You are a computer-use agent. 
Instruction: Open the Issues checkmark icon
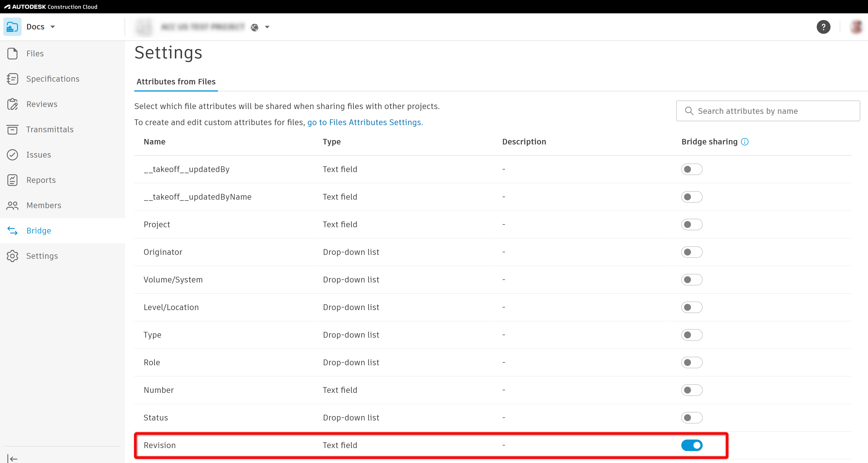tap(12, 155)
